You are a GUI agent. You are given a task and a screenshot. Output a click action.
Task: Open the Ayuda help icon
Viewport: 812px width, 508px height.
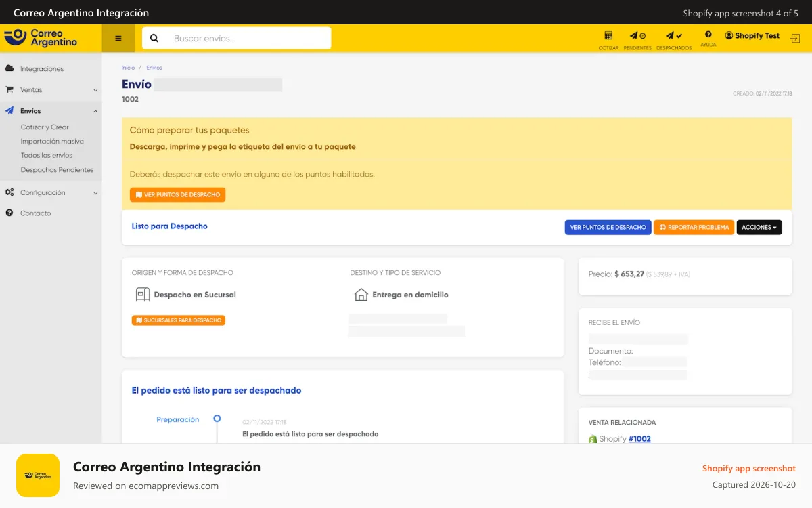coord(708,35)
